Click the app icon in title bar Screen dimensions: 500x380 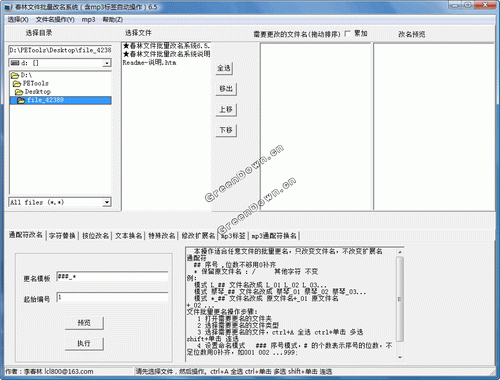tap(9, 7)
